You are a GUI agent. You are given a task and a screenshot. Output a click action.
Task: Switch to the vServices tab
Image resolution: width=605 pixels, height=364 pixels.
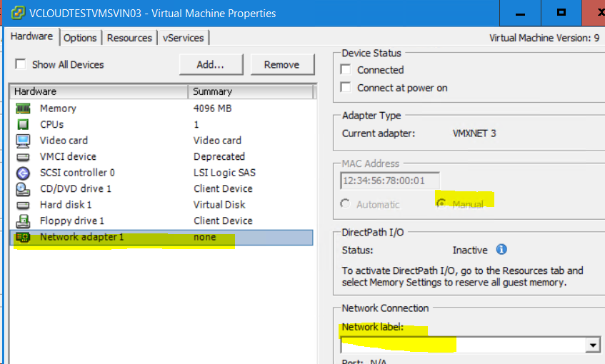pyautogui.click(x=183, y=38)
